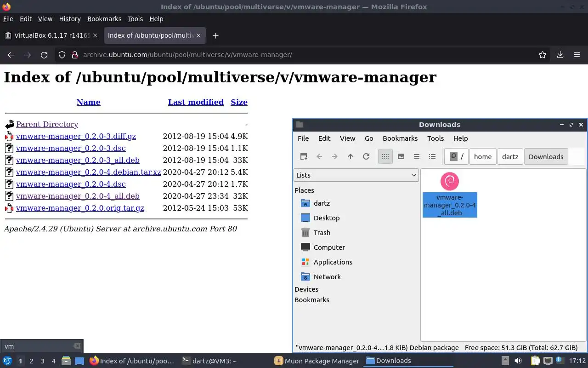The image size is (588, 368).
Task: Download vmware-manager_0.2.0.orig.tar.gz
Action: pos(80,208)
